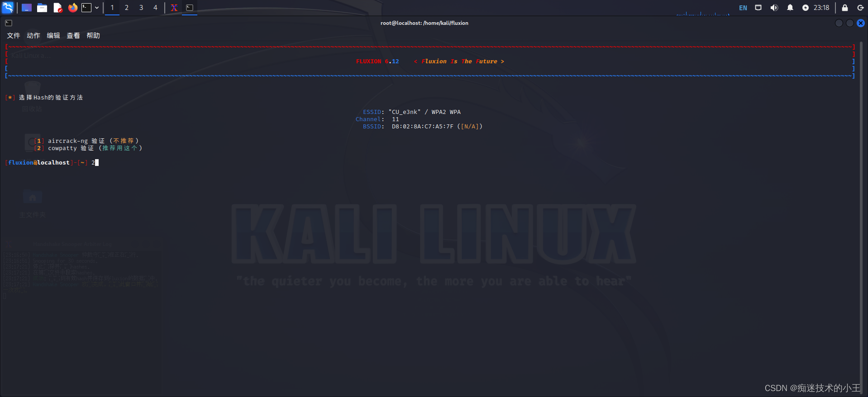Open the 查看 menu
This screenshot has height=397, width=868.
73,36
